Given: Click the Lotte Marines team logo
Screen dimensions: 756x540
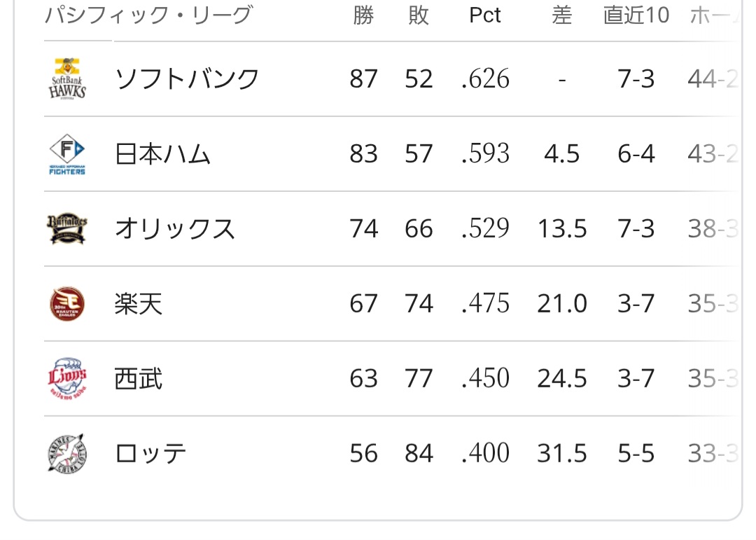Looking at the screenshot, I should (68, 454).
